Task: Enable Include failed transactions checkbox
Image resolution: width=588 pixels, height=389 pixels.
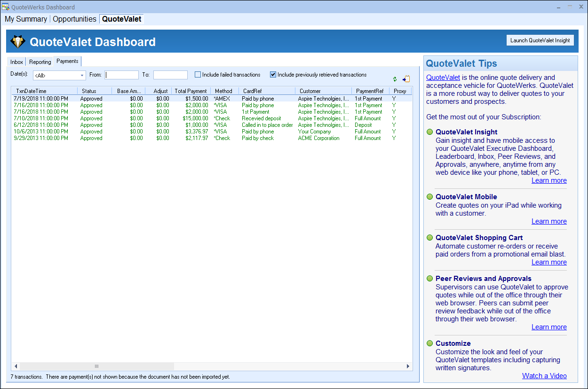Action: 198,75
